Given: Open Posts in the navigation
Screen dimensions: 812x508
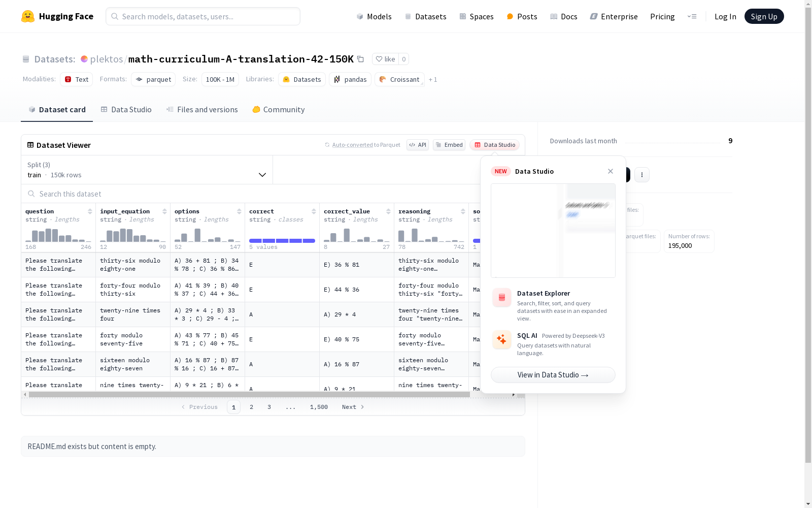Looking at the screenshot, I should 522,16.
